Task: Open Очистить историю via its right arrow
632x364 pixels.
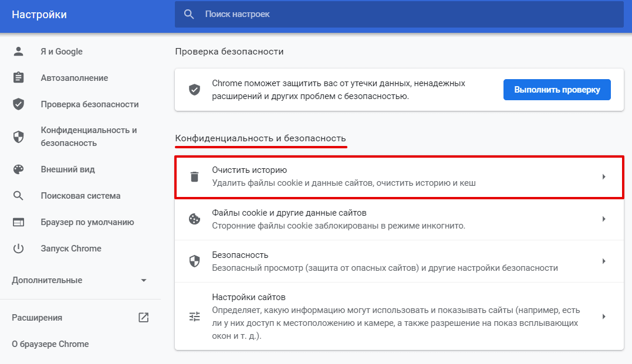Action: coord(604,177)
